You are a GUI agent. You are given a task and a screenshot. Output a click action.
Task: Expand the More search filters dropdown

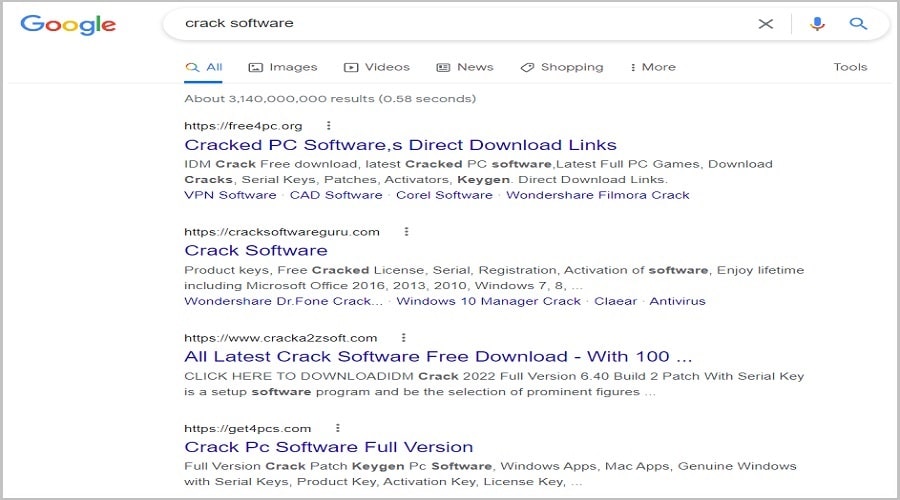(x=652, y=67)
